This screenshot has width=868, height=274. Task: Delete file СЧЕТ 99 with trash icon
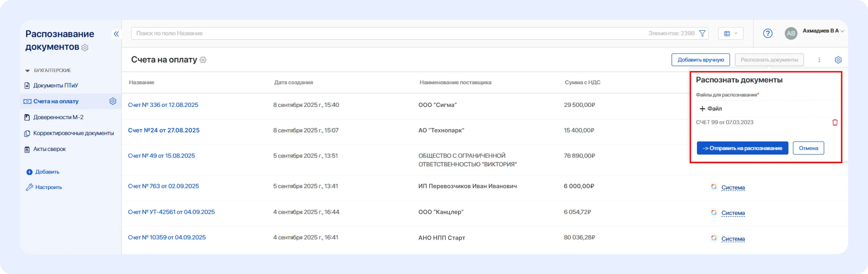835,122
